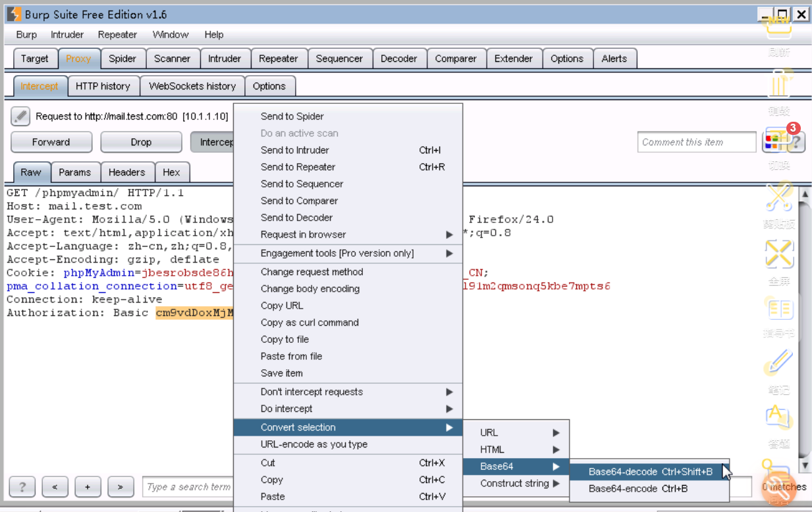Switch to the Scanner tab
The image size is (812, 512).
173,59
